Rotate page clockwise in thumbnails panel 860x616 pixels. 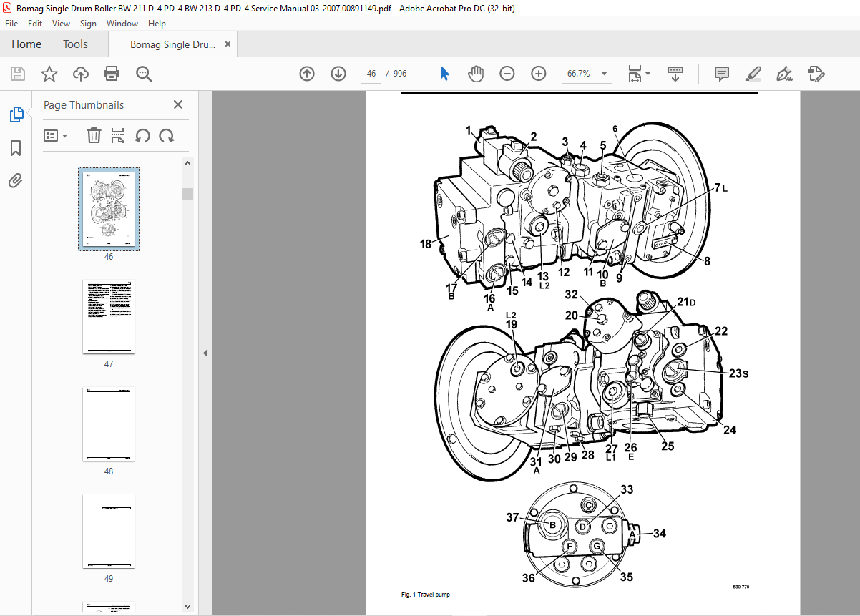tap(167, 135)
